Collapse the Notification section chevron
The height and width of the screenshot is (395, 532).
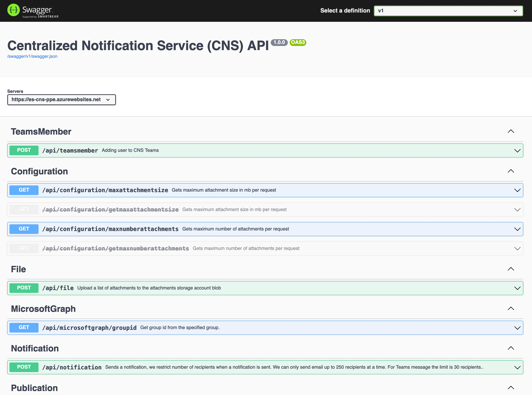click(x=511, y=348)
